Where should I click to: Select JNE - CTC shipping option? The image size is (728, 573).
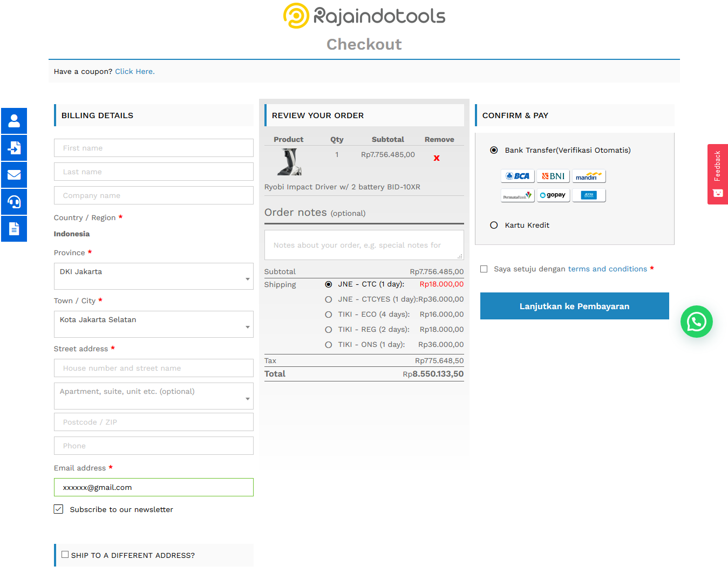point(328,284)
